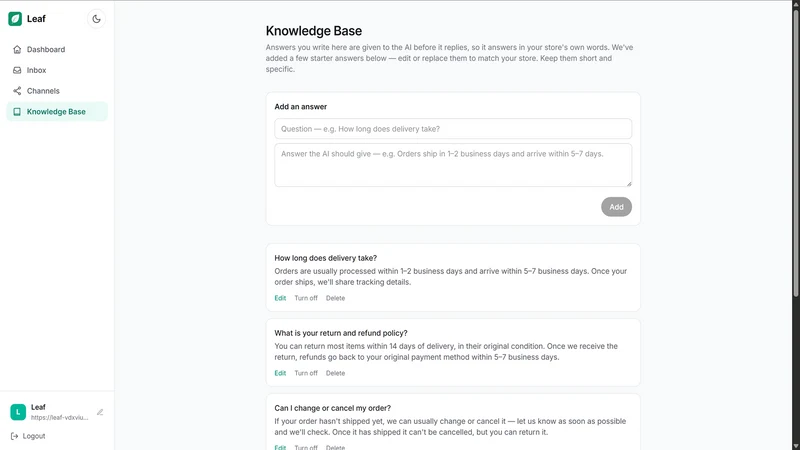Click the 'Knowledge Base' page title

point(314,31)
